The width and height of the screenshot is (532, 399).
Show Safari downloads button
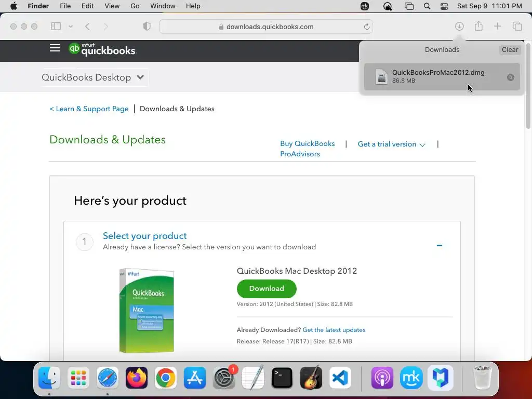459,26
